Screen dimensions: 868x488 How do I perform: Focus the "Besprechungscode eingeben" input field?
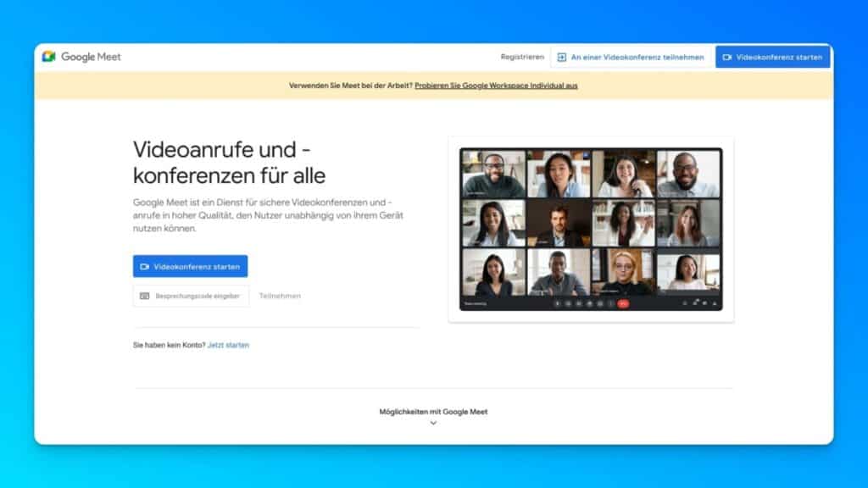tap(191, 296)
